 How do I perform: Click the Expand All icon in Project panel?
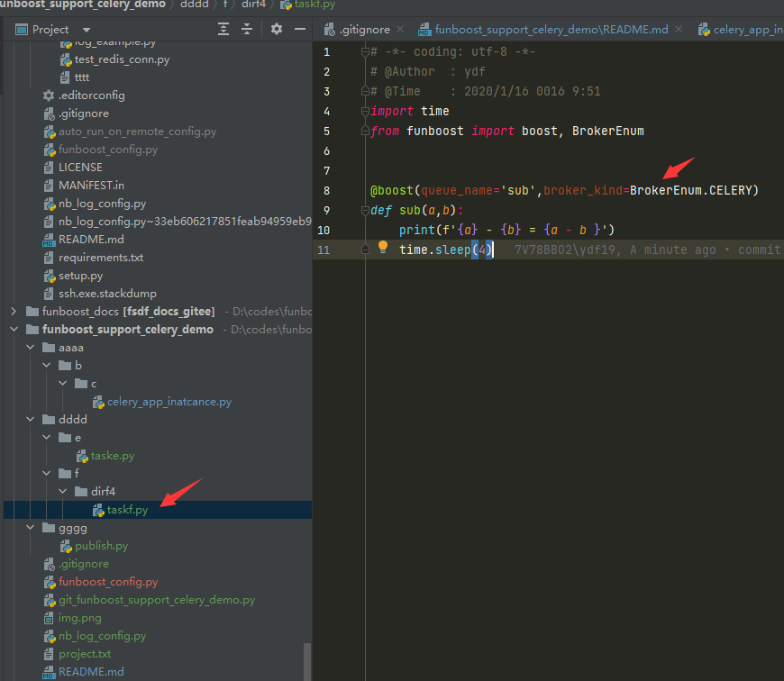(x=223, y=30)
